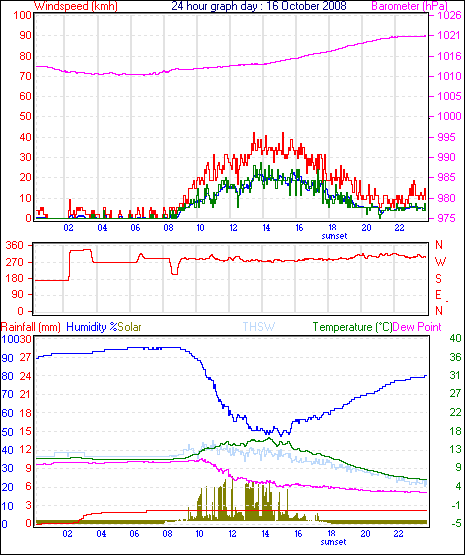The height and width of the screenshot is (556, 465).
Task: Click the 22 hour tick on the wind graph
Action: pos(399,228)
